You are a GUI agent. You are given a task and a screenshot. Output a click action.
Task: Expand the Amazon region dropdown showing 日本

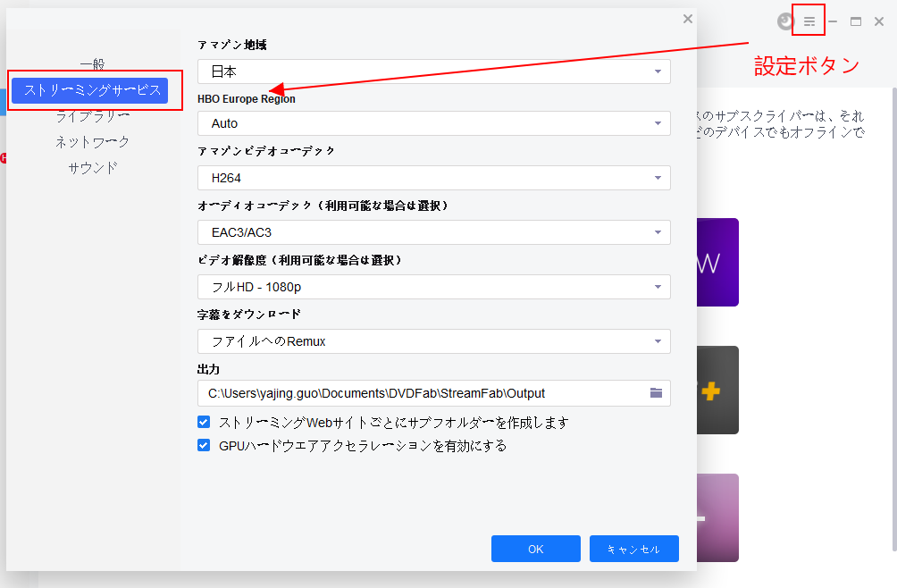click(434, 71)
